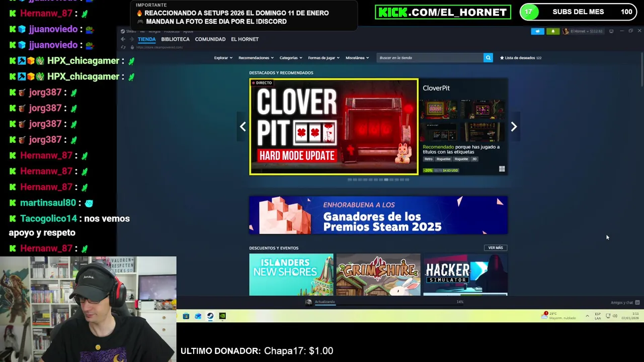
Task: Click the KICK.COM/EL_HORNET banner
Action: [443, 12]
